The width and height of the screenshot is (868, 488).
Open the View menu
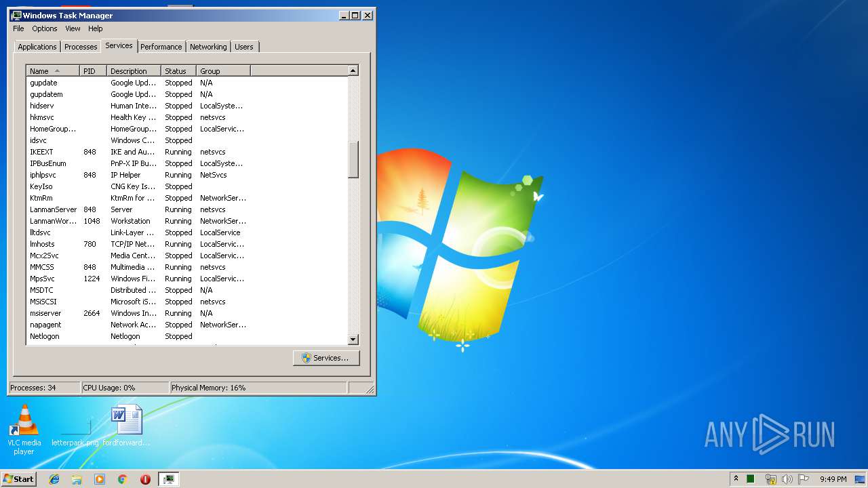(x=73, y=28)
